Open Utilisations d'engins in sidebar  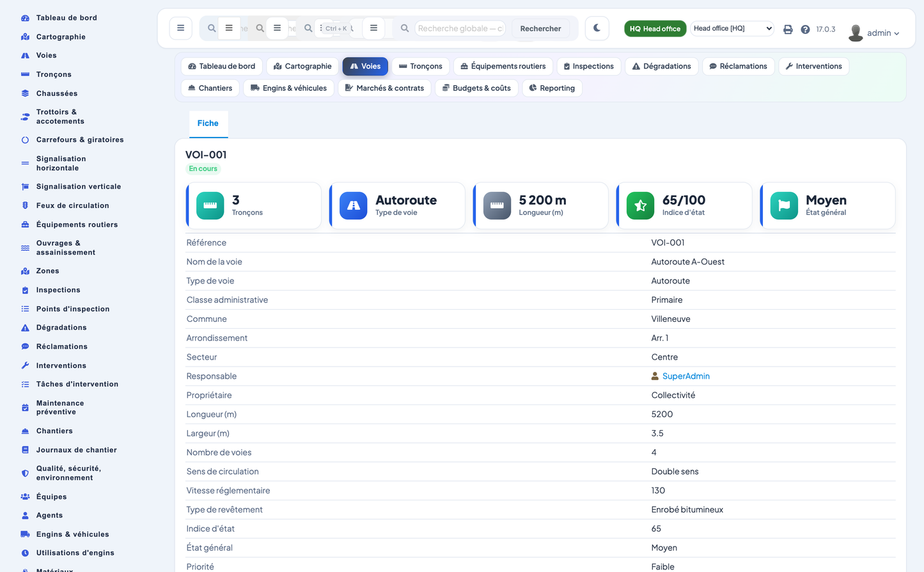click(x=75, y=553)
